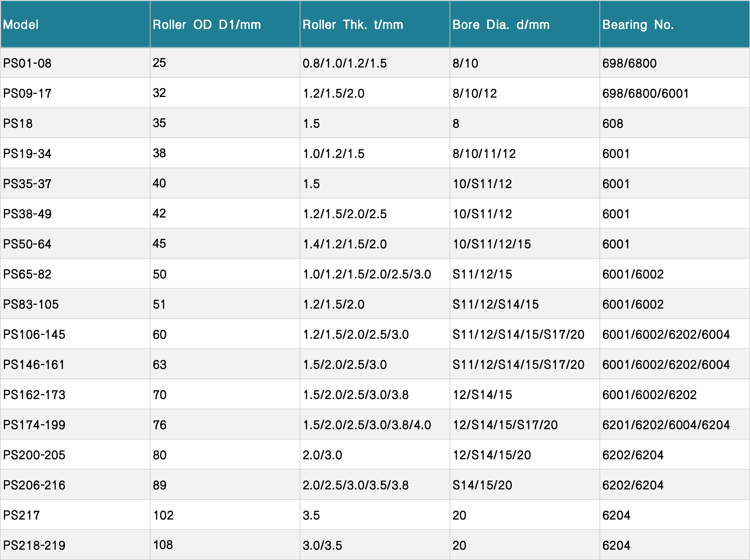Select the PS200-205 model cell
Image resolution: width=750 pixels, height=560 pixels.
coord(34,455)
